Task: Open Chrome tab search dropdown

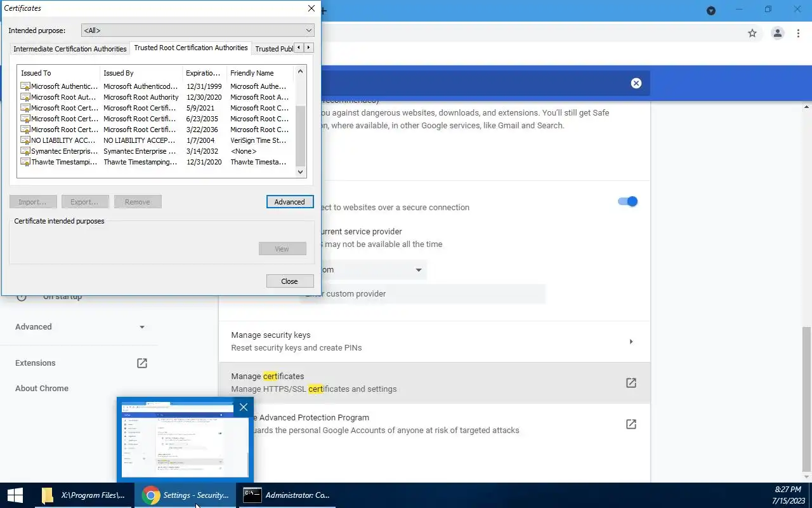Action: (711, 10)
